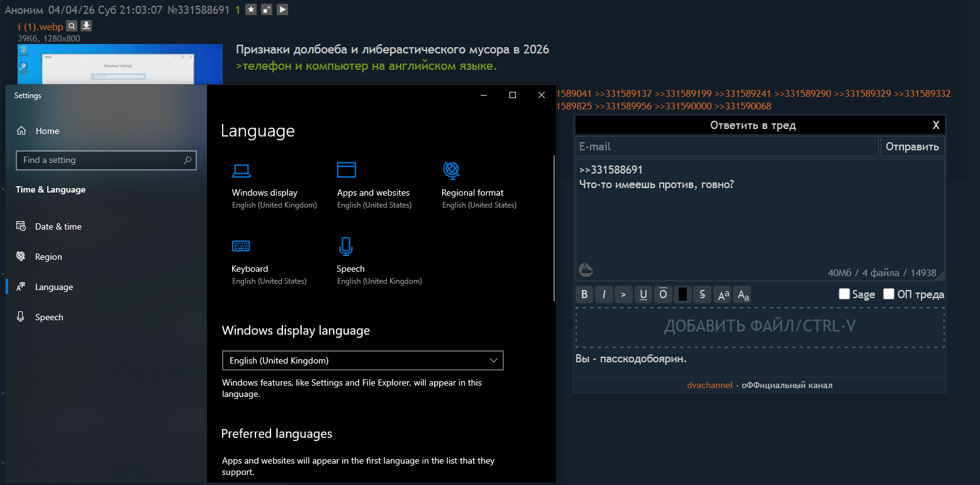
Task: Select Date & time in the sidebar
Action: point(58,226)
